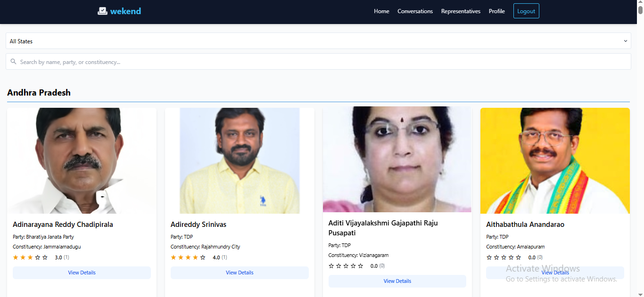Viewport: 644px width, 297px height.
Task: Click Adinarayana Reddy Chadipirala's photo
Action: pyautogui.click(x=82, y=161)
